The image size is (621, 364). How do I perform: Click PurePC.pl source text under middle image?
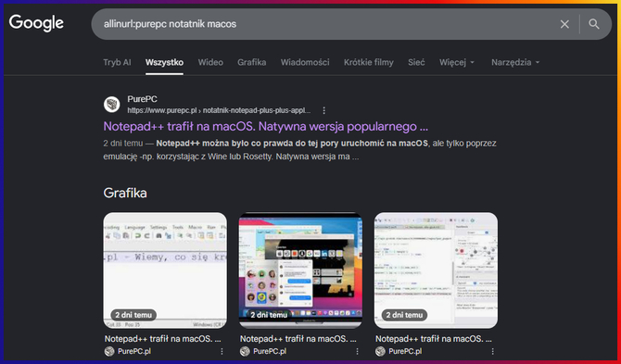coord(270,351)
